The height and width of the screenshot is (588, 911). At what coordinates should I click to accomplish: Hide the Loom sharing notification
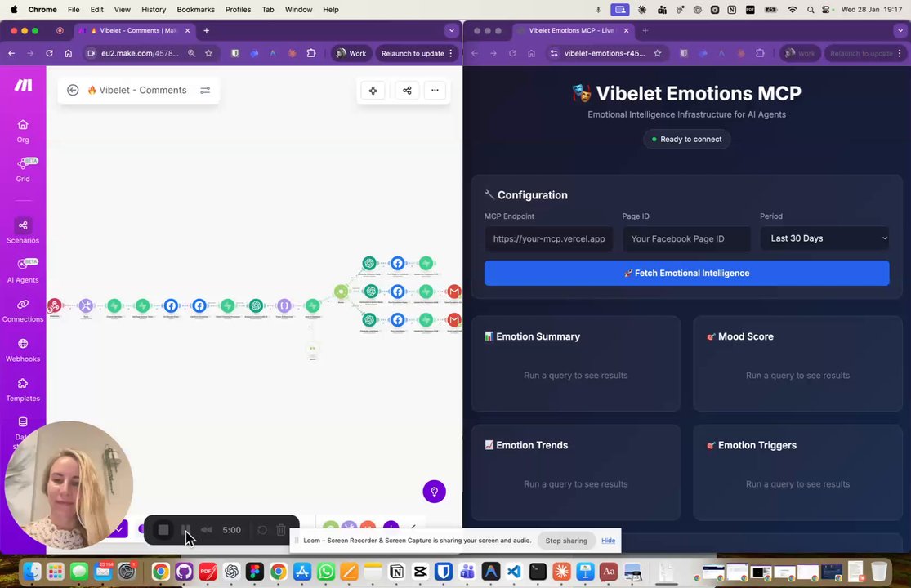coord(608,541)
